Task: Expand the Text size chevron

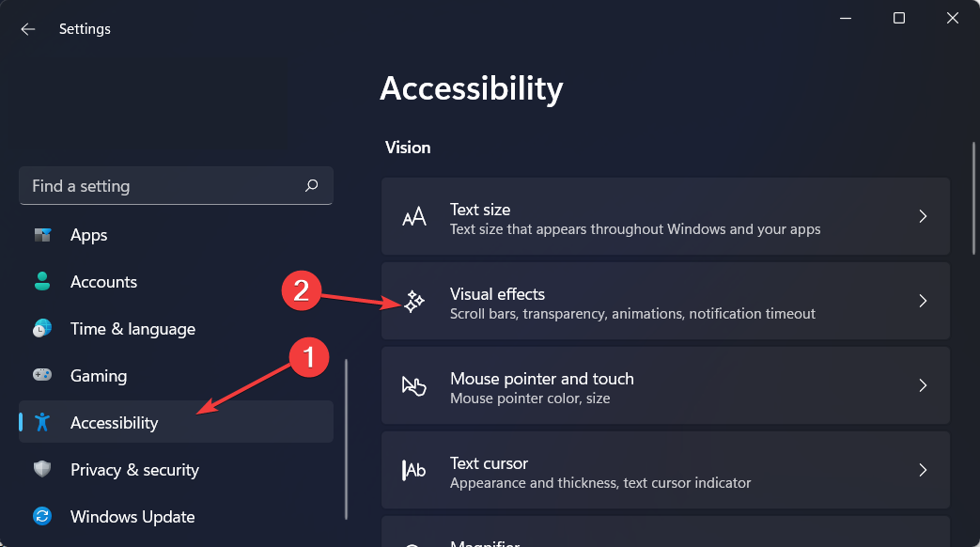Action: pyautogui.click(x=923, y=217)
